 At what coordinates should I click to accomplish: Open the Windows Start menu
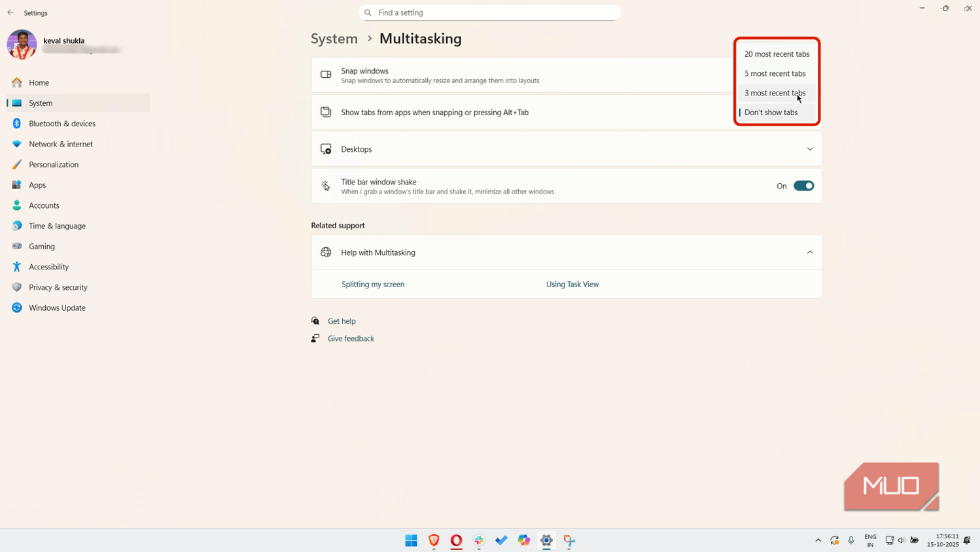pos(411,540)
